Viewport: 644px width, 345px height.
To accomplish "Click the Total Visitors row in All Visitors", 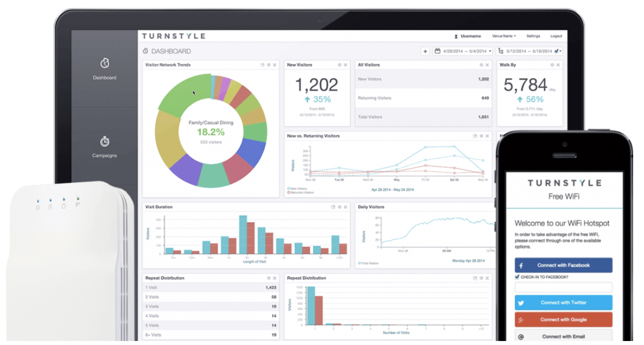I will 423,117.
